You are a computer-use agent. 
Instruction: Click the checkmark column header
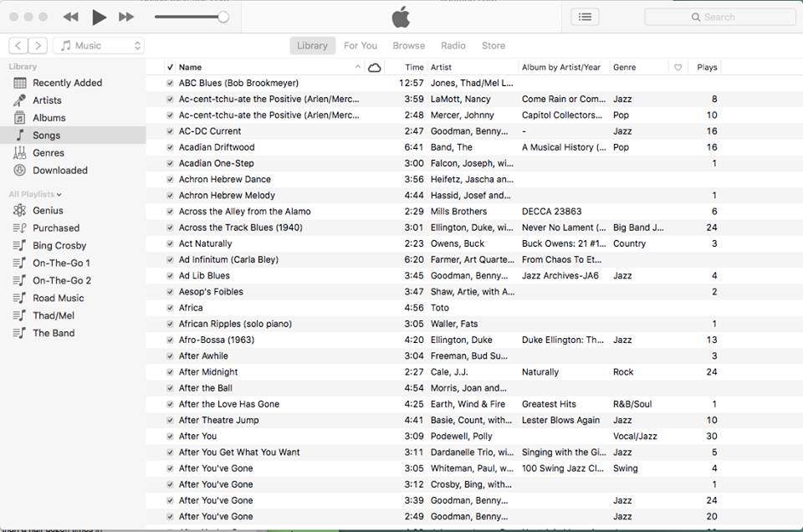click(170, 67)
